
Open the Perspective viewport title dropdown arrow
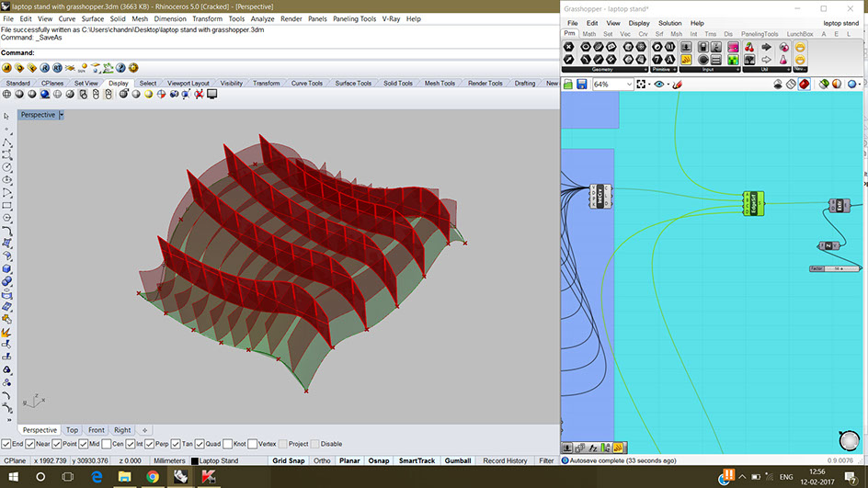coord(62,115)
